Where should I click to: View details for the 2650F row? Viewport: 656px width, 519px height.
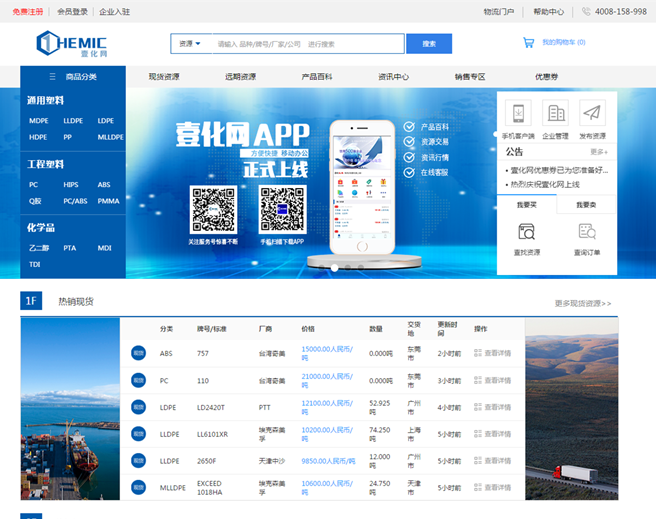[x=492, y=460]
